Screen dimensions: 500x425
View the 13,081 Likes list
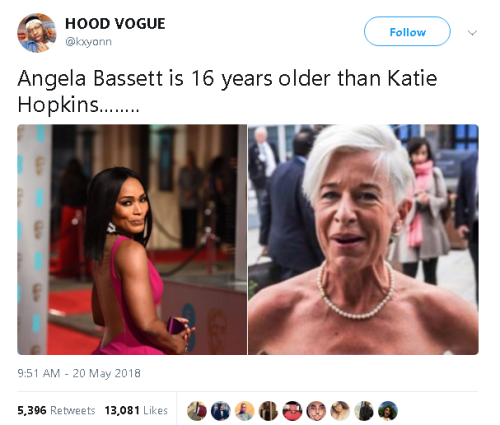point(136,410)
